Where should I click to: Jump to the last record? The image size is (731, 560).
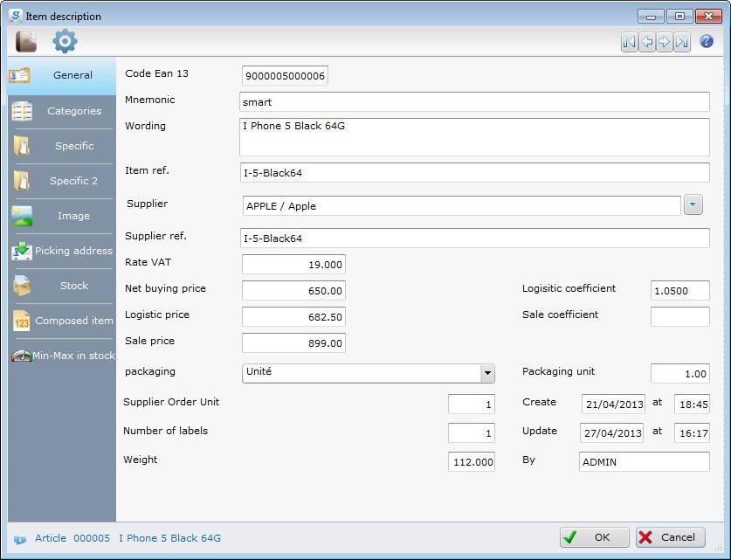point(679,41)
